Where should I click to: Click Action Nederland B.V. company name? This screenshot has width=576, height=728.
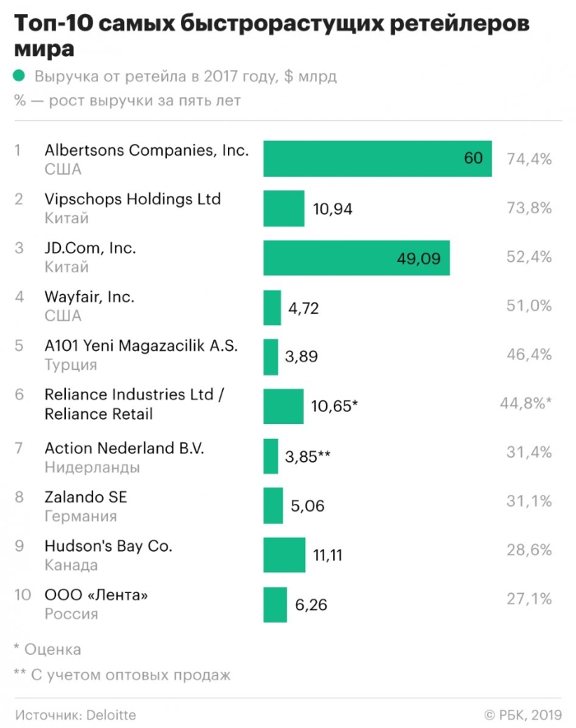[124, 449]
